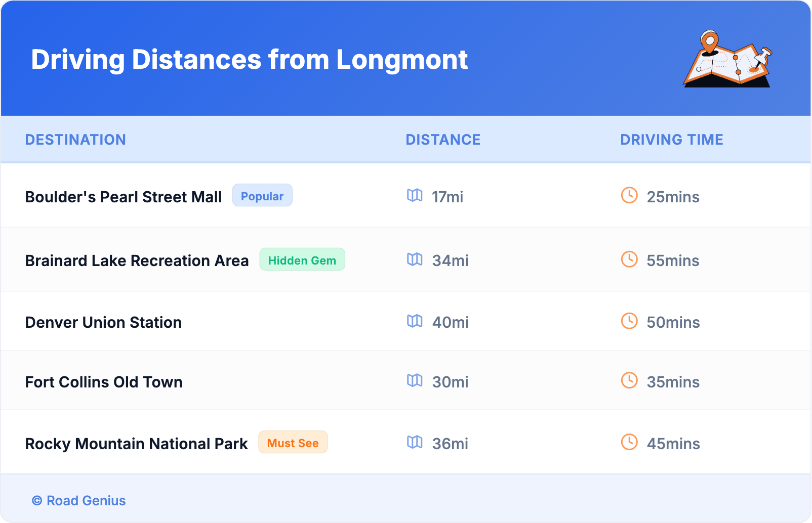Select the Destination column header
This screenshot has height=523, width=812.
pos(75,140)
